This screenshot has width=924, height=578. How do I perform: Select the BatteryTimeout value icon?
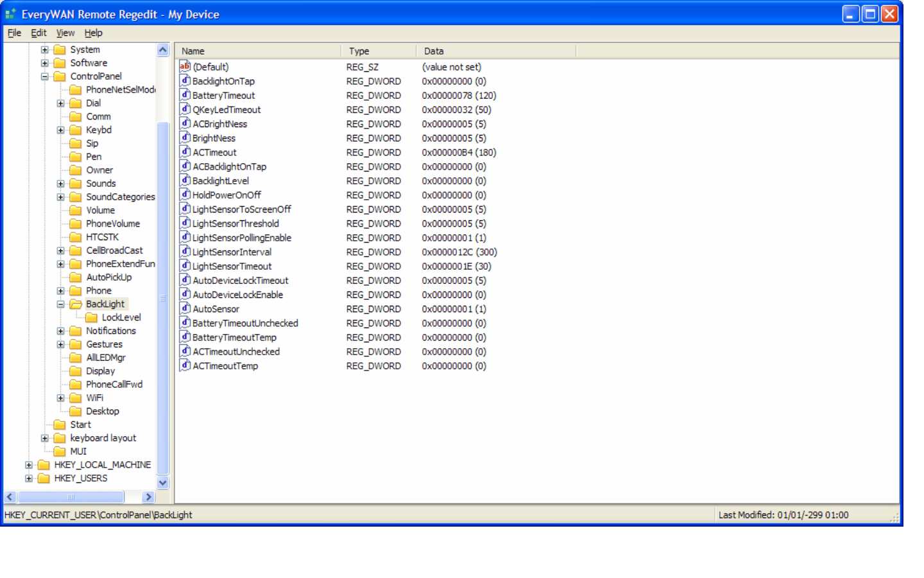185,94
